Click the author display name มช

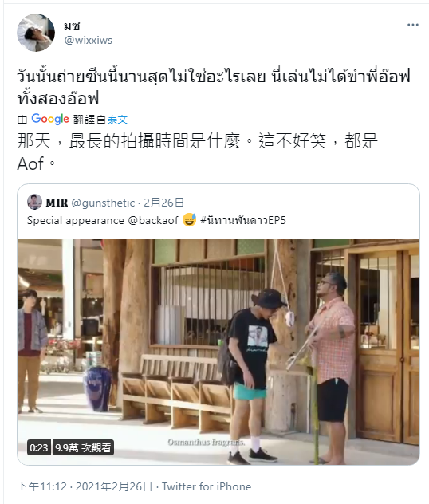(x=72, y=26)
